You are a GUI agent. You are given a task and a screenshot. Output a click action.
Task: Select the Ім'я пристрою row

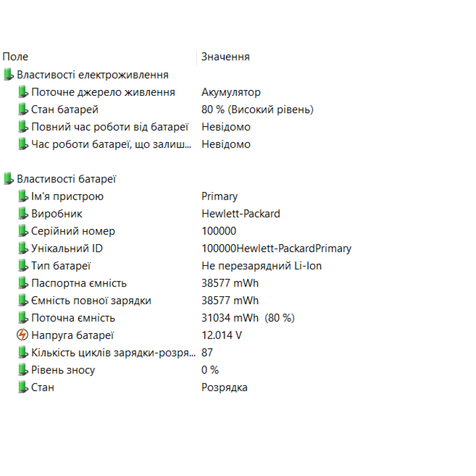67,197
